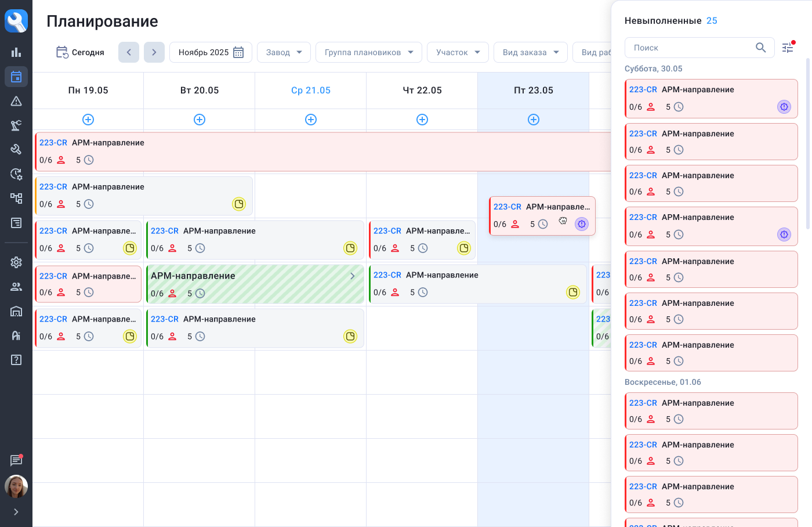Click the filter settings icon in Невыполненные panel
Screen dimensions: 812x527
(x=788, y=48)
